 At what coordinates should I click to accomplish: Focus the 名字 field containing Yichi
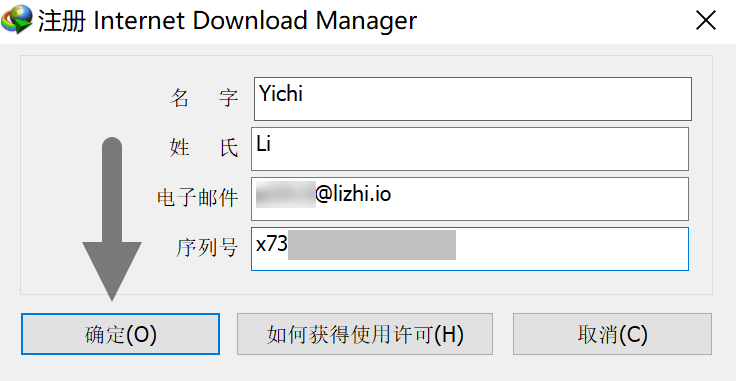pos(473,99)
